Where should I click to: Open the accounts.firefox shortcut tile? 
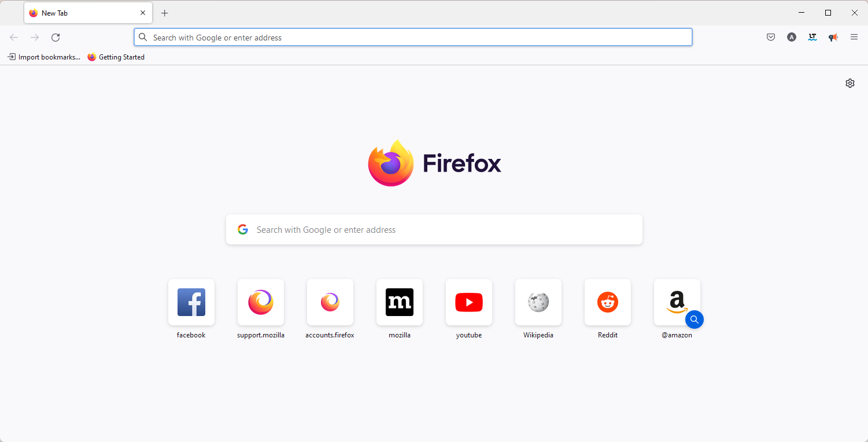click(x=330, y=302)
